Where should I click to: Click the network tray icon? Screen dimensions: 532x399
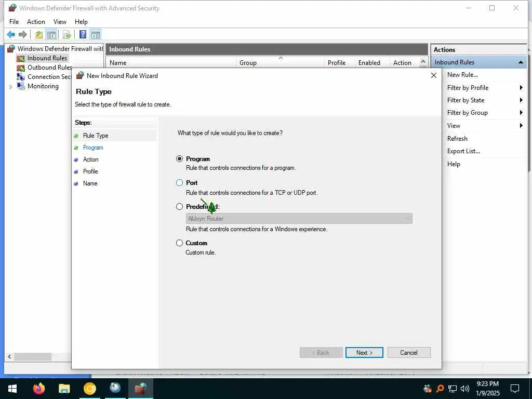(453, 389)
